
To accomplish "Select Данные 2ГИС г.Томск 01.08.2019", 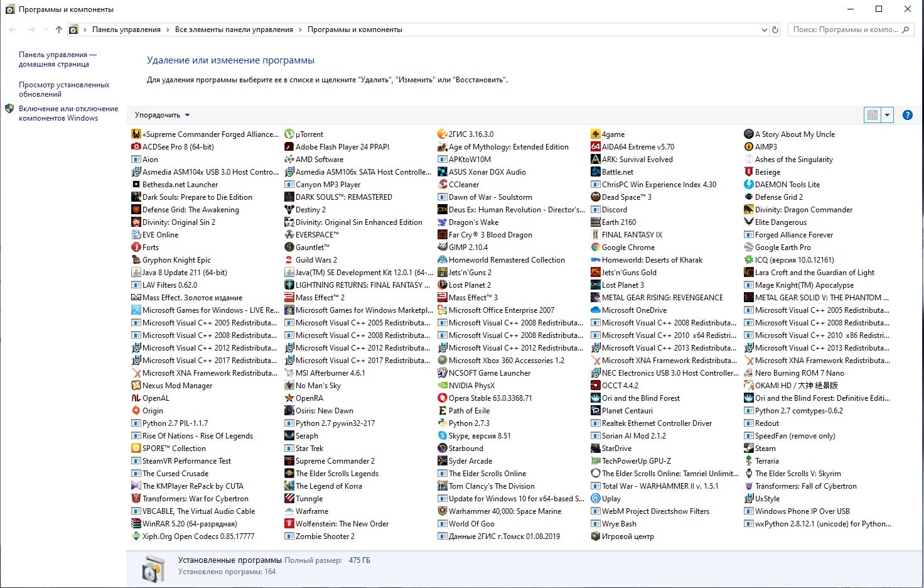I will [498, 536].
